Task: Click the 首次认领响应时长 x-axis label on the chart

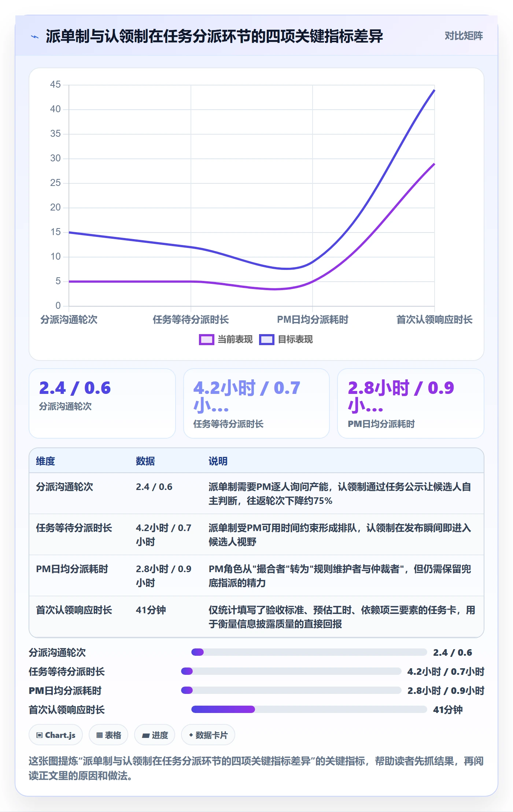Action: (x=435, y=319)
